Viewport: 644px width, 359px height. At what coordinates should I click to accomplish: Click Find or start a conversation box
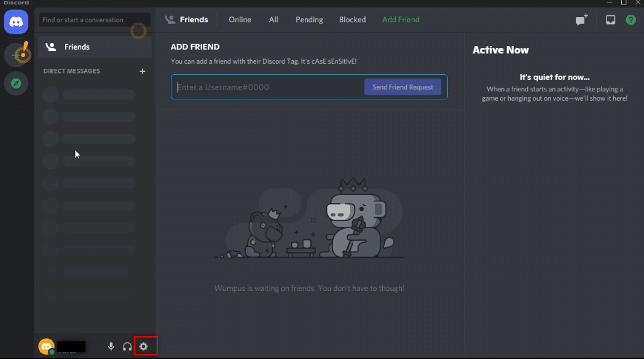pos(95,20)
